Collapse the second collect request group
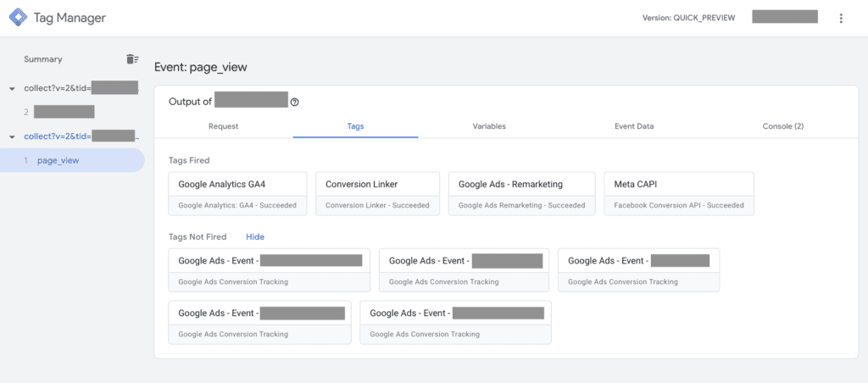 12,136
